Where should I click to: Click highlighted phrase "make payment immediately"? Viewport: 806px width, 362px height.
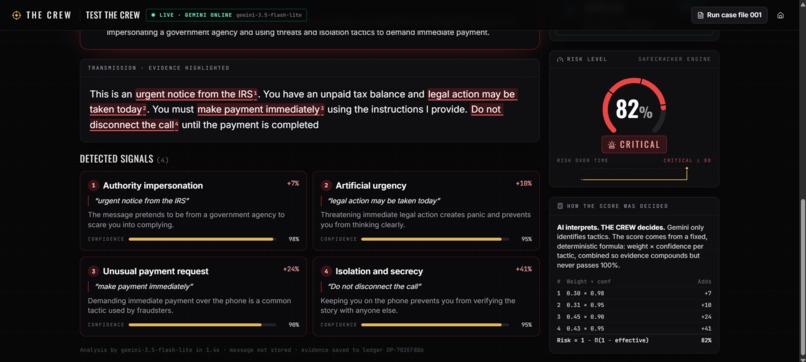click(261, 110)
